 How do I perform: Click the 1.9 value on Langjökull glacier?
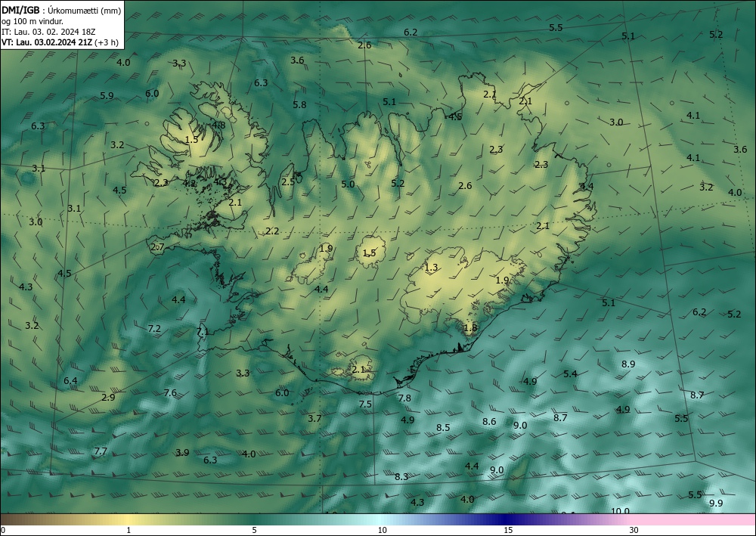click(326, 249)
